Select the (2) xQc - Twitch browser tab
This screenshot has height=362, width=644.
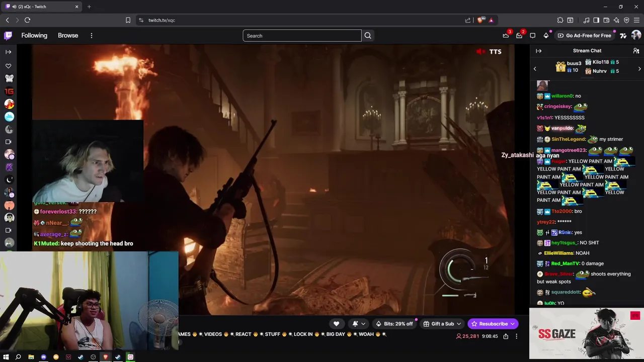tap(42, 7)
